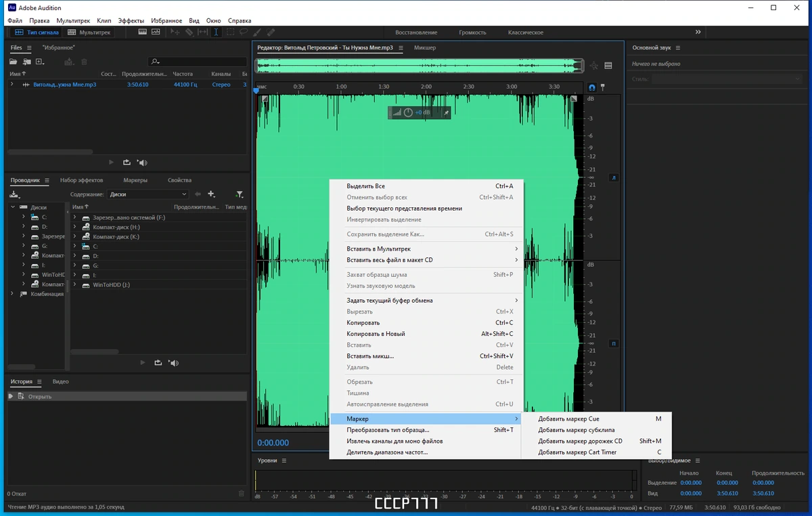This screenshot has width=812, height=516.
Task: Expand the Компакт-диск (H:) row
Action: (74, 227)
